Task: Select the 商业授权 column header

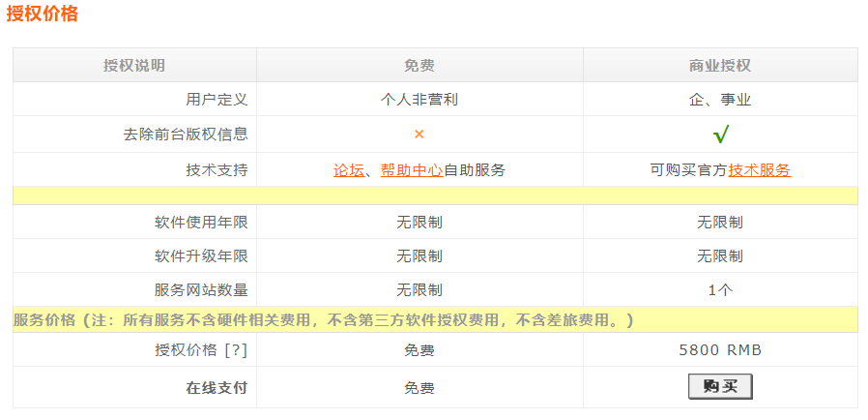Action: 720,66
